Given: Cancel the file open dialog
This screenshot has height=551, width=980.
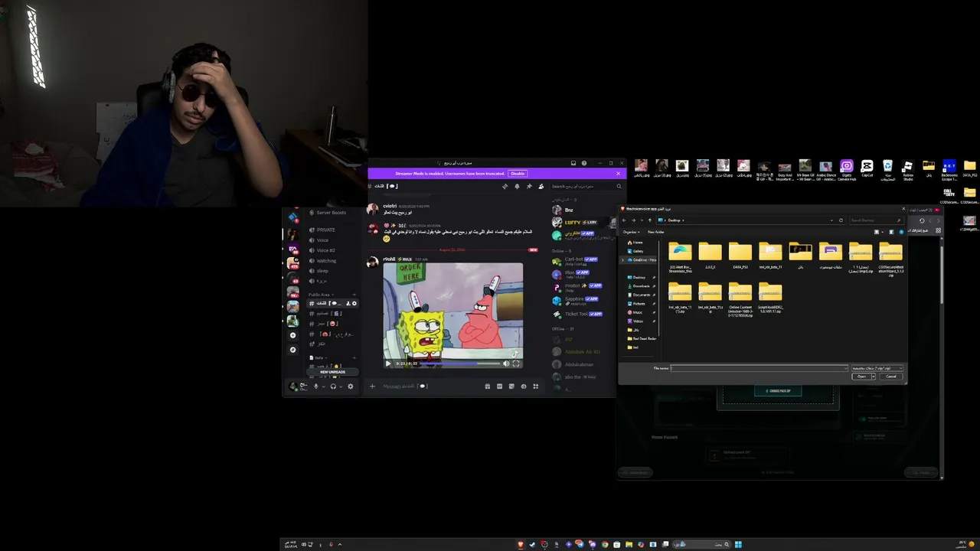Looking at the screenshot, I should coord(891,377).
